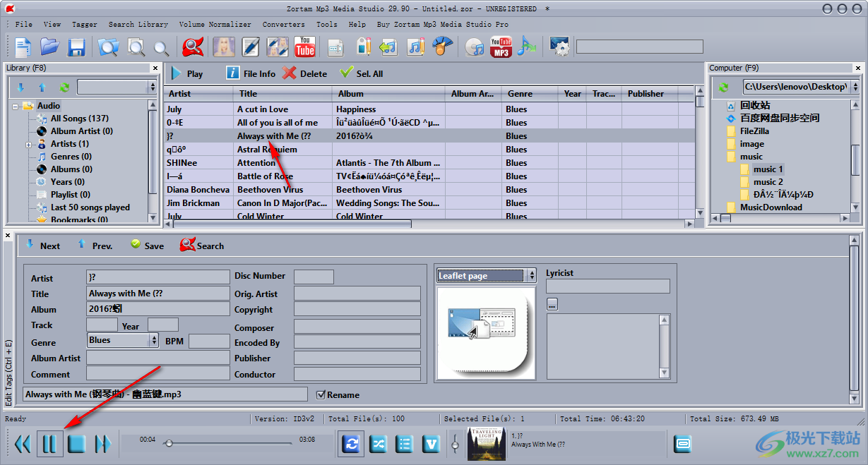Screen dimensions: 868x465
Task: Open the Converters menu
Action: (283, 24)
